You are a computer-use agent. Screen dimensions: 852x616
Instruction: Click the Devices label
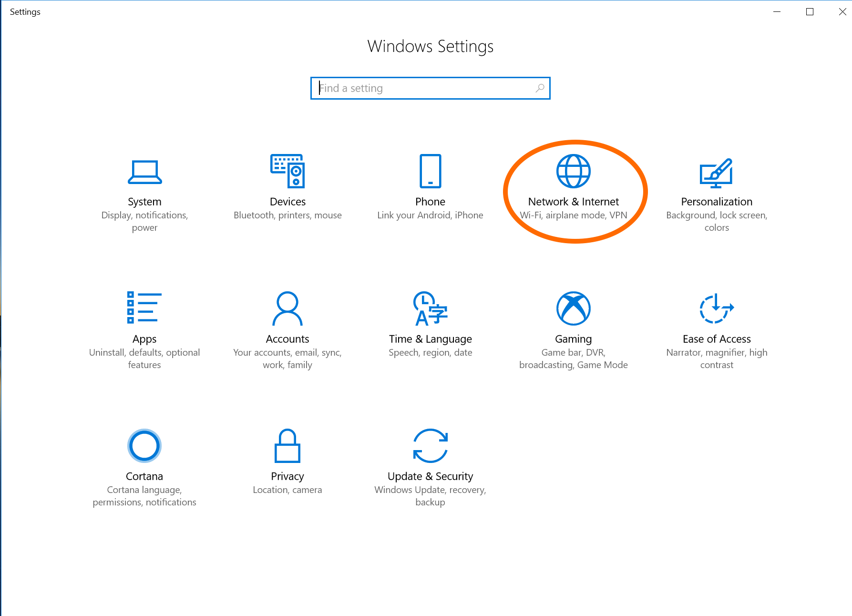click(287, 202)
